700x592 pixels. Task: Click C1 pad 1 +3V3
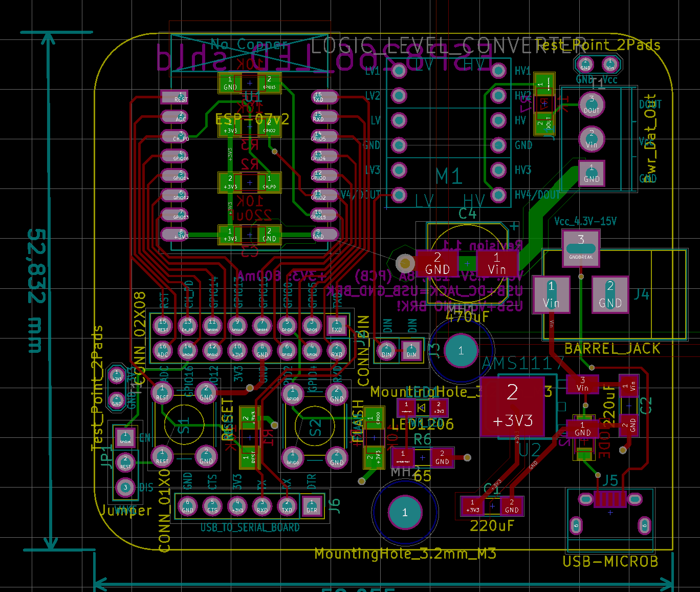click(472, 506)
